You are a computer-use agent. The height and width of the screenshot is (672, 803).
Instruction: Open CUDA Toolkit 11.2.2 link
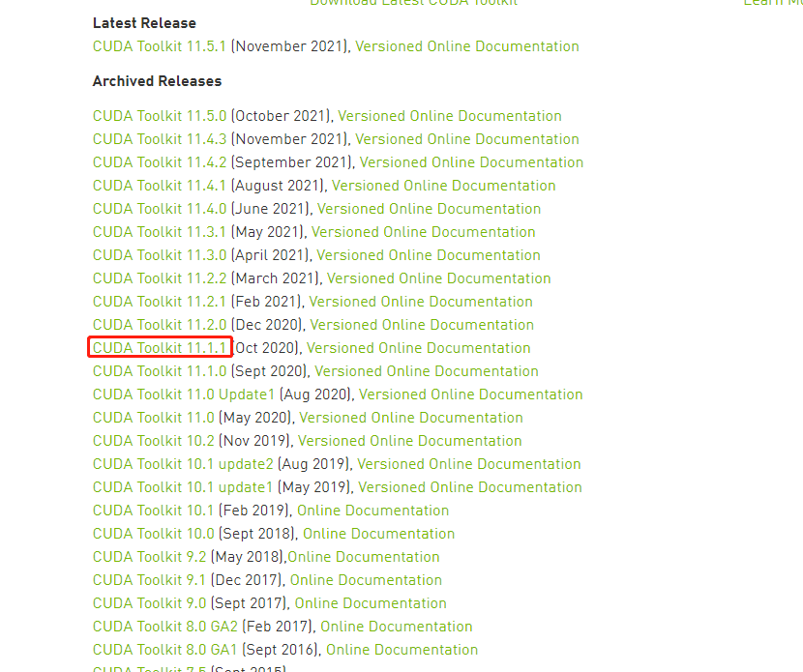click(x=160, y=278)
